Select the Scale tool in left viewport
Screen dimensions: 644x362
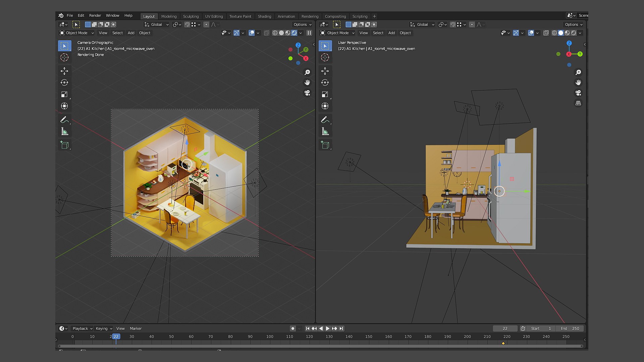[64, 94]
